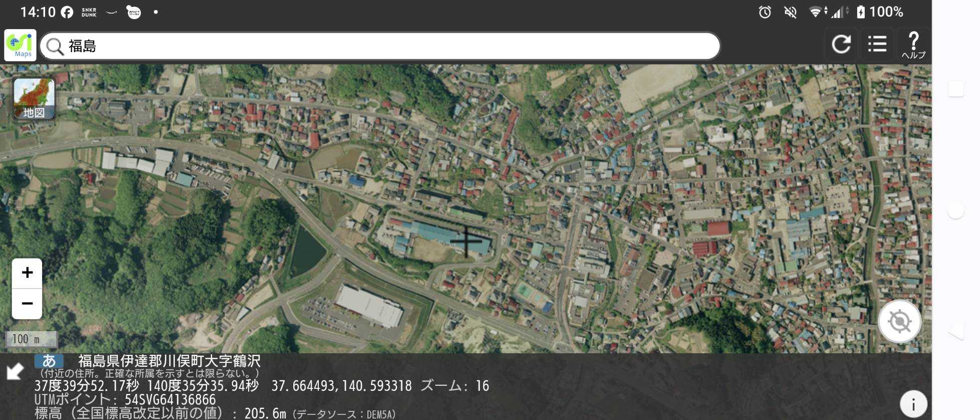This screenshot has height=420, width=980.
Task: Tap the muted sound status icon
Action: [x=790, y=12]
